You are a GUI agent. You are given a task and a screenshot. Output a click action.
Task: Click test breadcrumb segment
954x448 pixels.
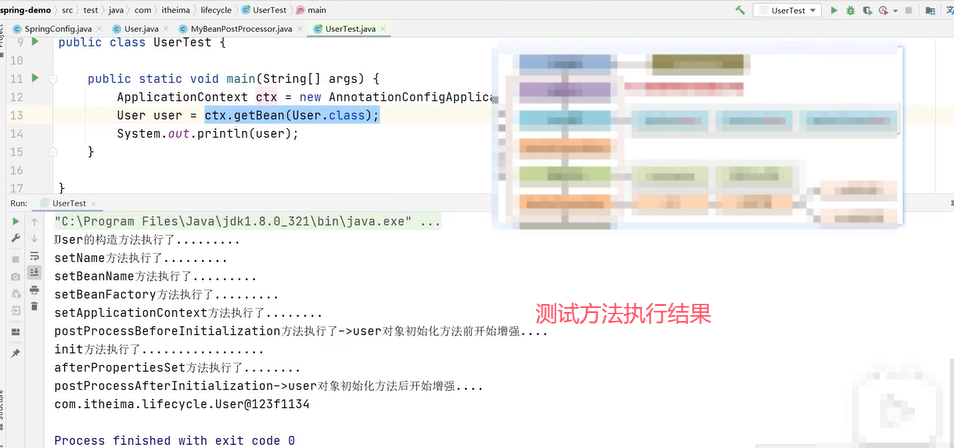pyautogui.click(x=91, y=10)
